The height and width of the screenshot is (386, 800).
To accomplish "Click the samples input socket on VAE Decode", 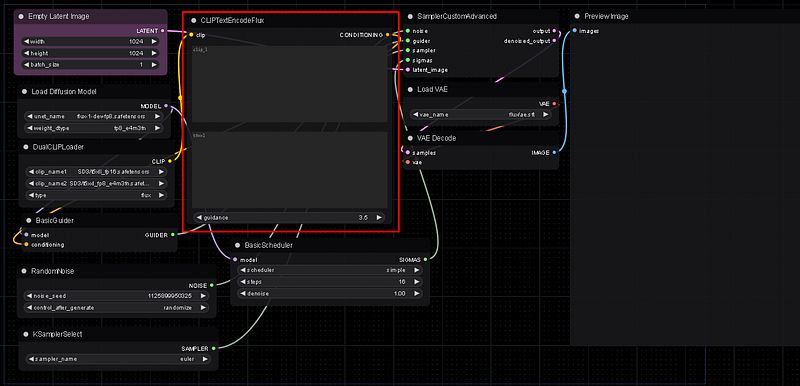I will point(408,152).
